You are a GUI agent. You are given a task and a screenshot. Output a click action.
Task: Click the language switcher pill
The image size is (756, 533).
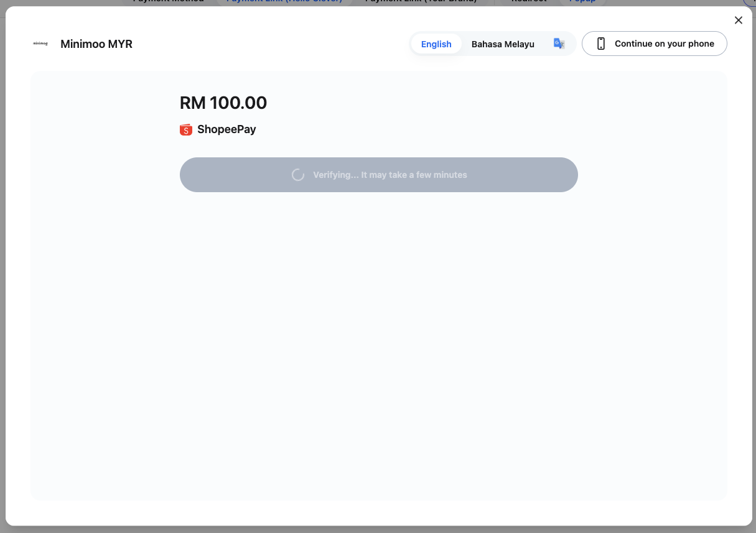pos(492,44)
